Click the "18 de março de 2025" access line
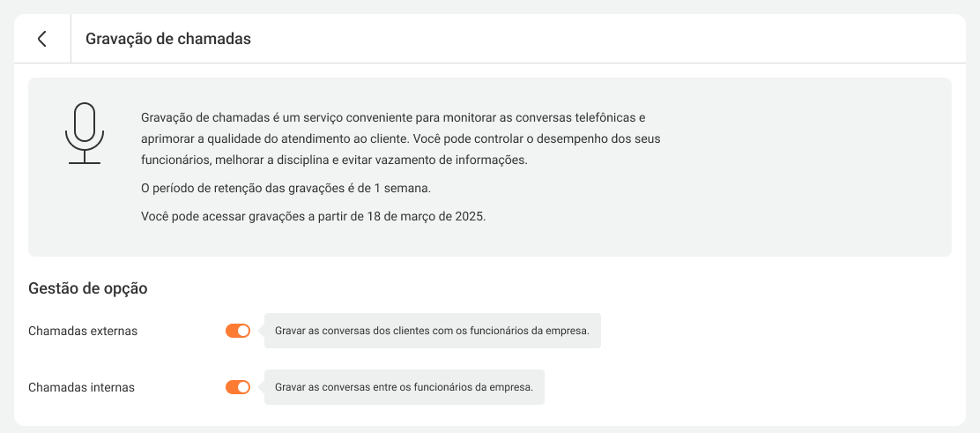This screenshot has width=980, height=433. (313, 216)
